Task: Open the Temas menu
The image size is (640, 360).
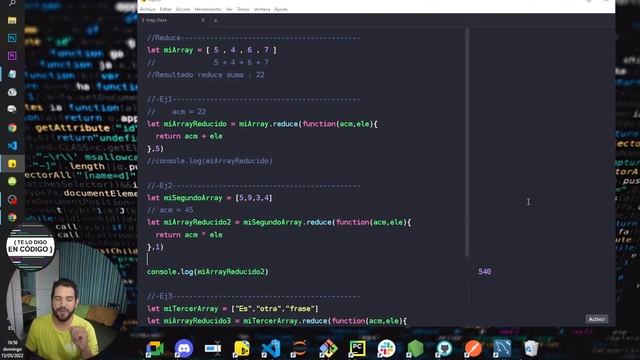Action: (243, 9)
